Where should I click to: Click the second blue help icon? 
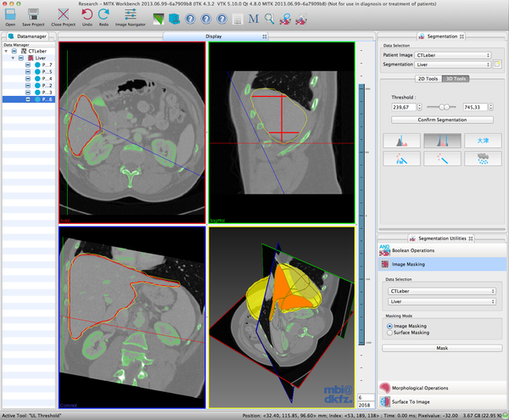point(206,20)
